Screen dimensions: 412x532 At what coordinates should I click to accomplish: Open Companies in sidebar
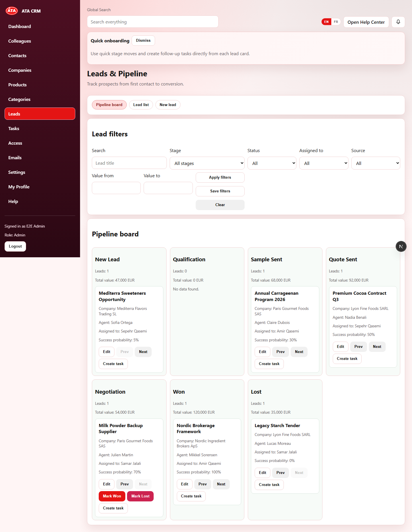pyautogui.click(x=40, y=70)
